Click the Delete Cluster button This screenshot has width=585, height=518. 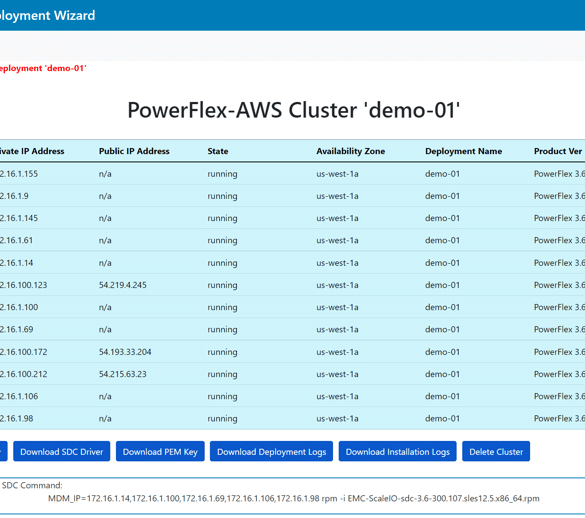(496, 452)
